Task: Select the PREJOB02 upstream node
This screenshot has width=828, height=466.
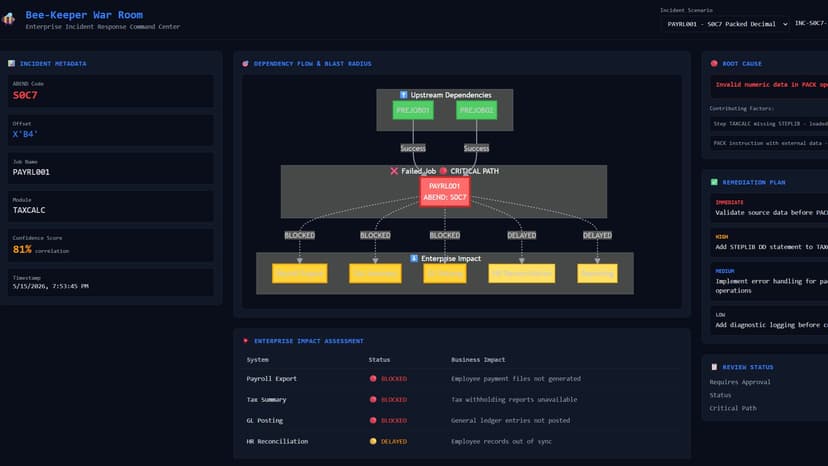Action: click(x=476, y=110)
